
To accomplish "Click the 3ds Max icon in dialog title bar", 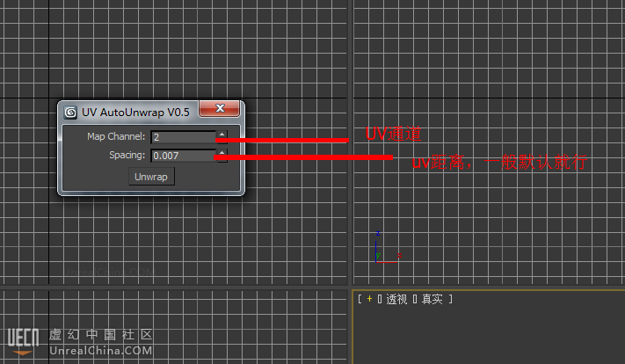I will click(70, 112).
